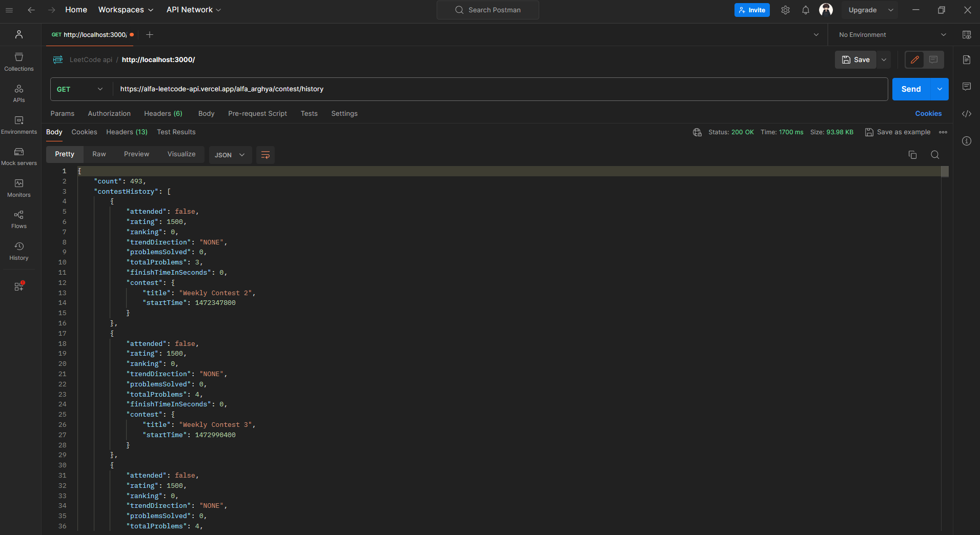980x535 pixels.
Task: Click the Cookies link
Action: pos(928,114)
